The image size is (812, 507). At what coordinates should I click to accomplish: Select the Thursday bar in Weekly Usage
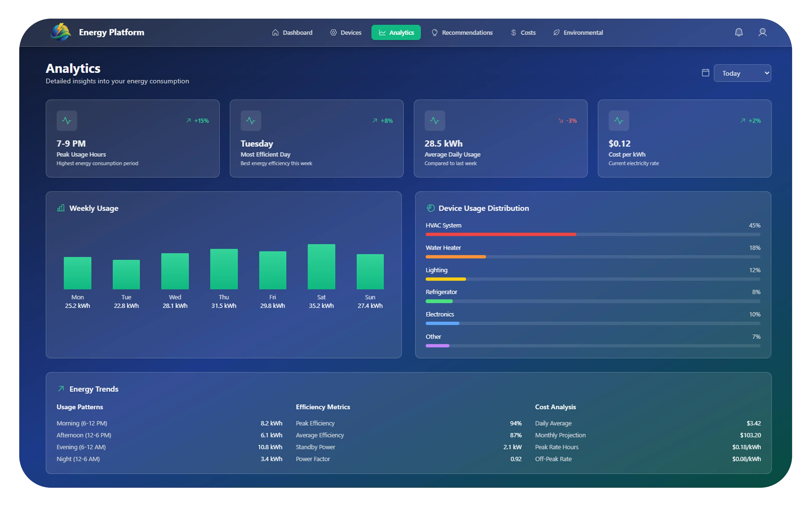224,269
